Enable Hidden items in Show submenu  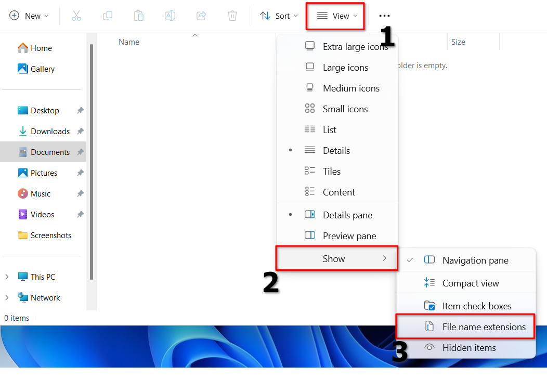[468, 348]
